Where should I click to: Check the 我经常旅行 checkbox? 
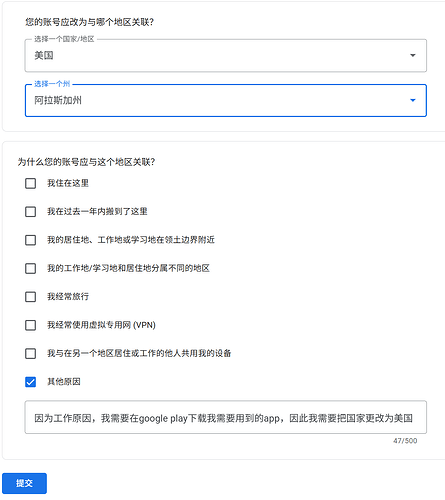point(31,297)
